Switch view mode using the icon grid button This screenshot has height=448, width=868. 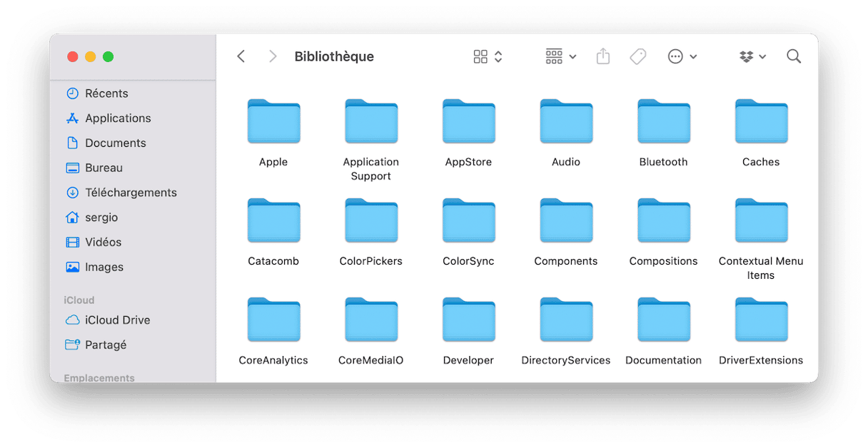(x=488, y=56)
